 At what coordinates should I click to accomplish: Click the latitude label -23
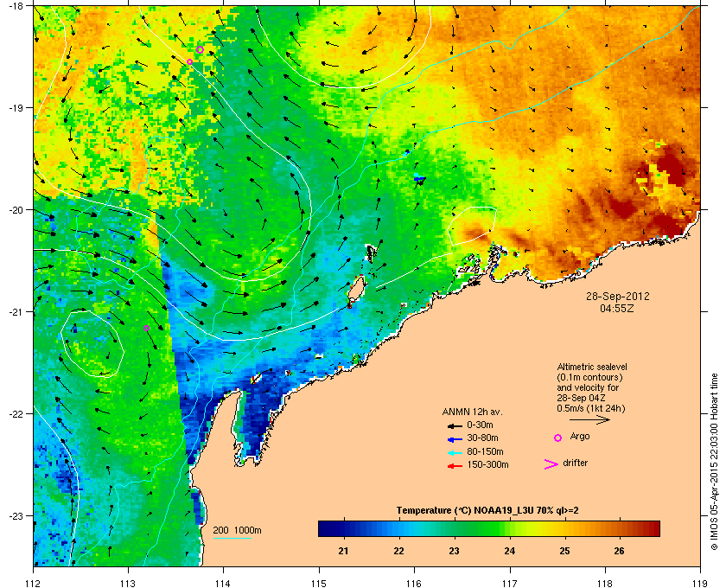16,515
